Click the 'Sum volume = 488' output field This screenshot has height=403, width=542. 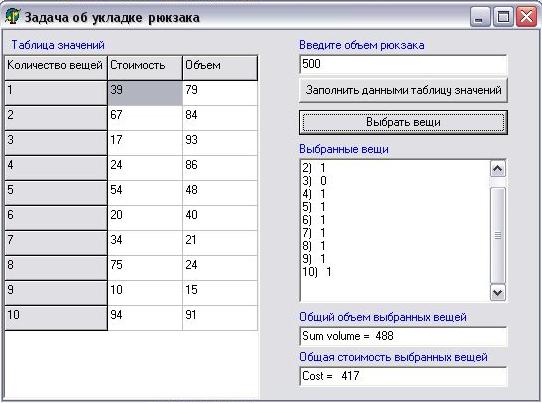tap(403, 336)
